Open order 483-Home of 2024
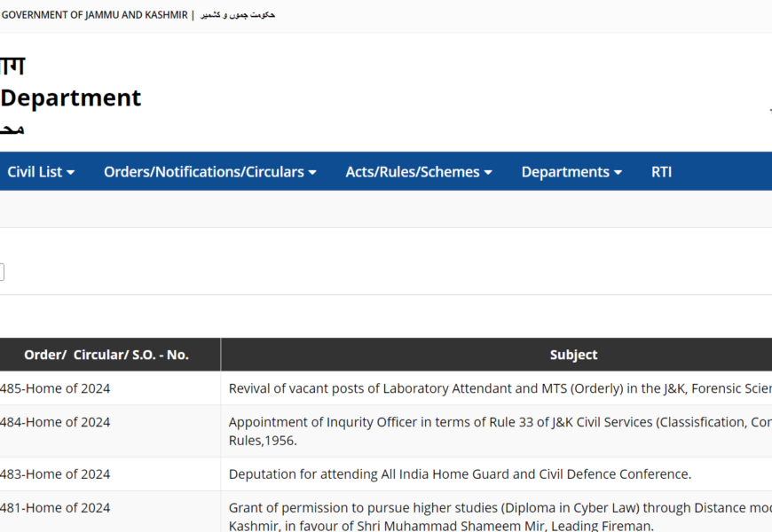772x532 pixels. point(55,474)
